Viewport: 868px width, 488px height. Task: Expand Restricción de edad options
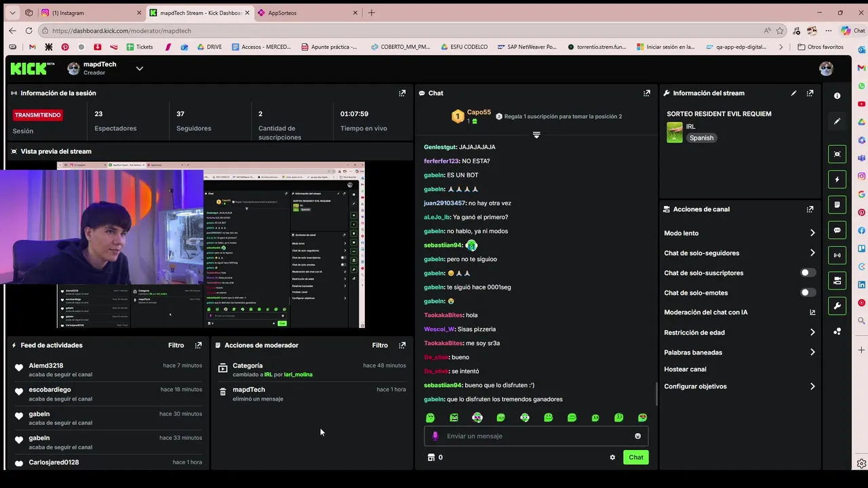812,332
